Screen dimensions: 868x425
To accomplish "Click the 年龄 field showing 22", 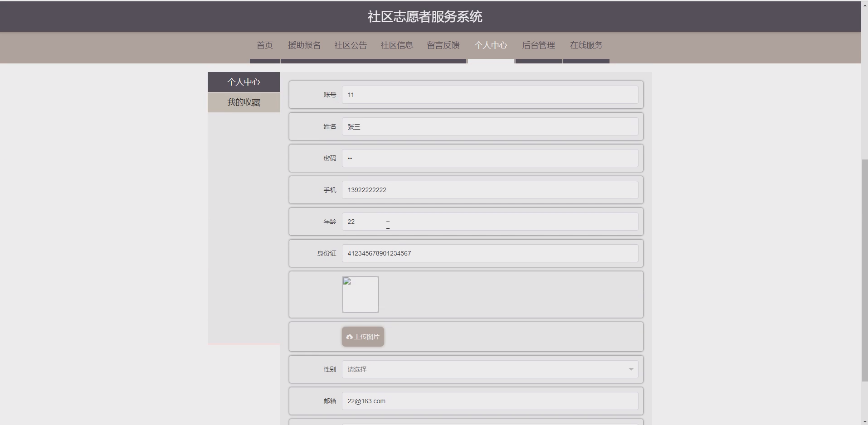I will coord(490,222).
